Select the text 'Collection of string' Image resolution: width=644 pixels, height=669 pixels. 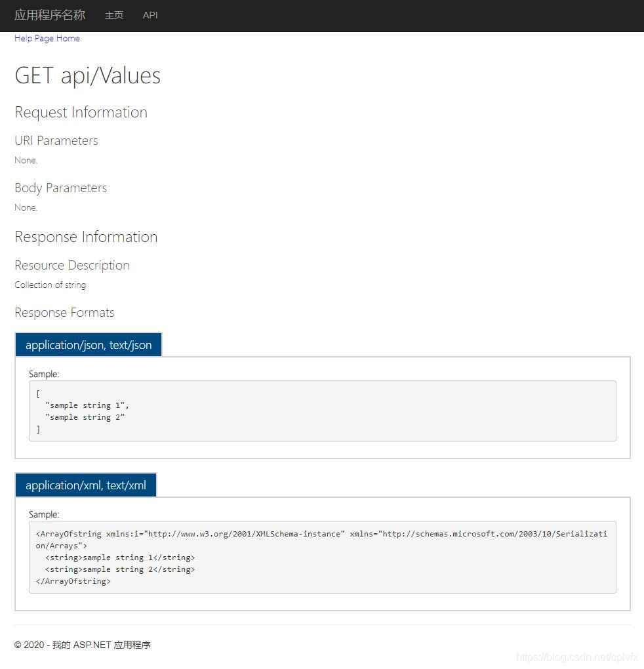coord(50,285)
